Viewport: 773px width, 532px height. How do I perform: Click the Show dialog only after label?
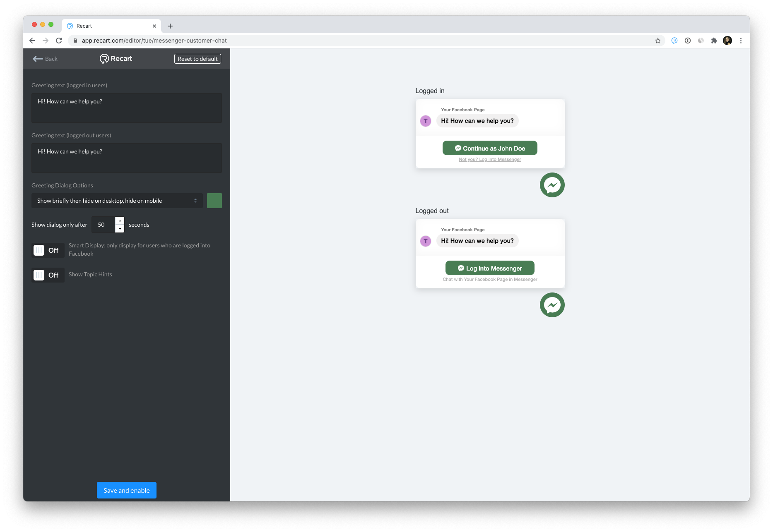(59, 225)
